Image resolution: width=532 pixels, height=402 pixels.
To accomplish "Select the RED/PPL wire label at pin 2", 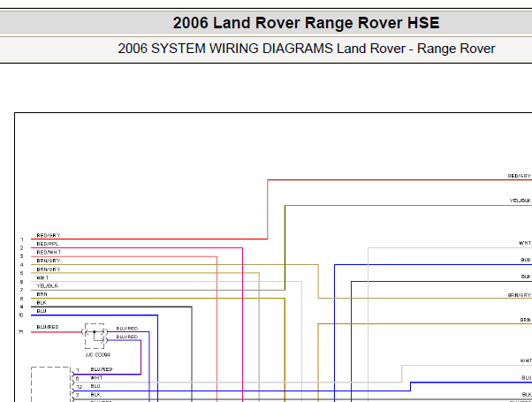I will pos(48,244).
